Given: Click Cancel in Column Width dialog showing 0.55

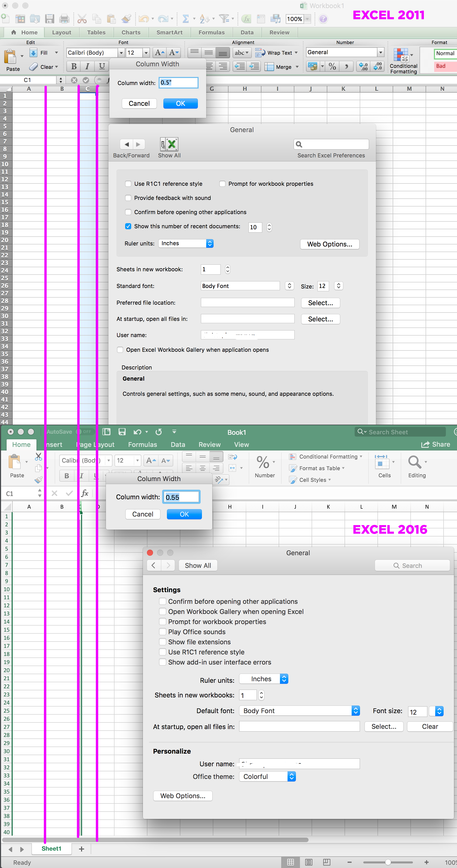Looking at the screenshot, I should tap(143, 514).
